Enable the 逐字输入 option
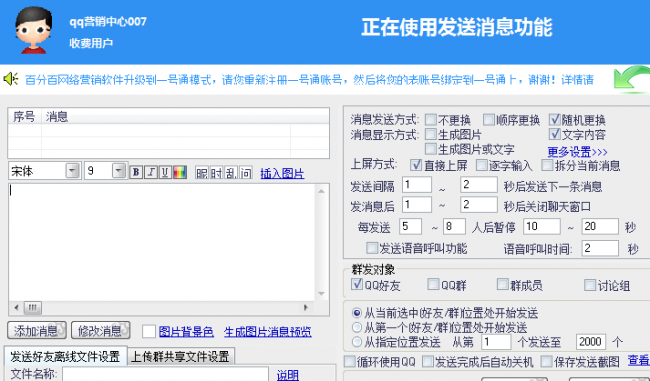The image size is (650, 381). (x=481, y=165)
